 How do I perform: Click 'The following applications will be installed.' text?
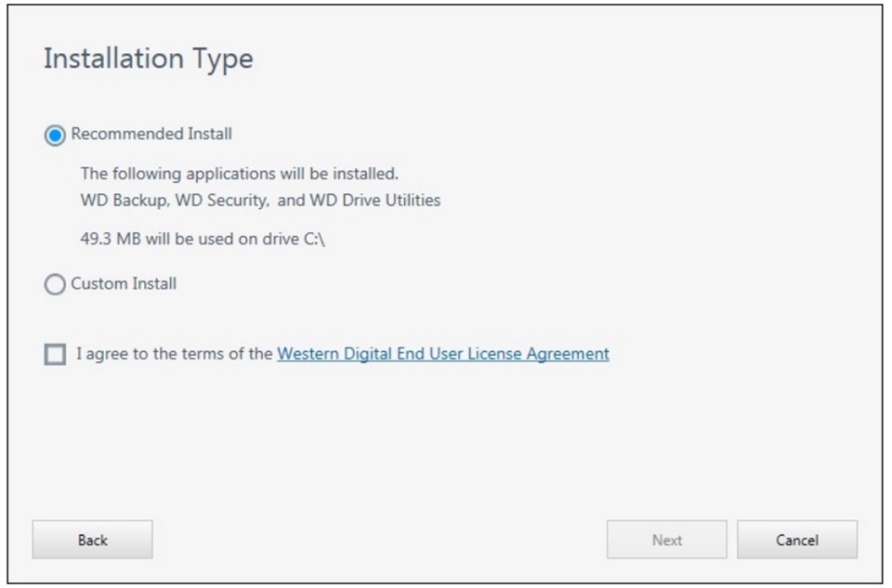[x=240, y=174]
